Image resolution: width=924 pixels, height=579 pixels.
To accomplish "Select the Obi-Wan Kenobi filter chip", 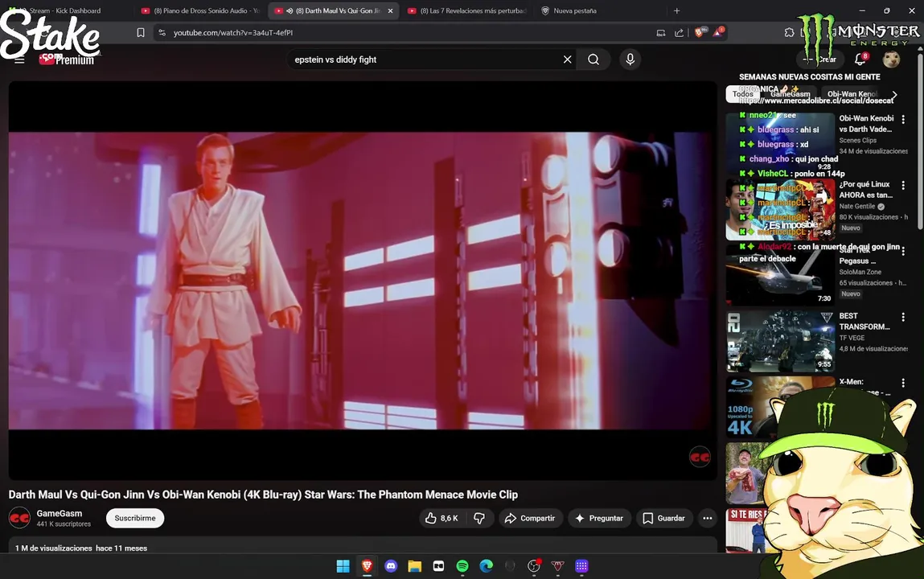I will (852, 94).
